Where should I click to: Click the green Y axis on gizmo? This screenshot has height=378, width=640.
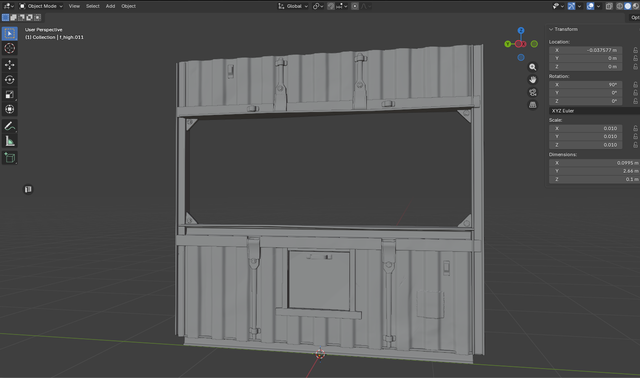coord(508,44)
